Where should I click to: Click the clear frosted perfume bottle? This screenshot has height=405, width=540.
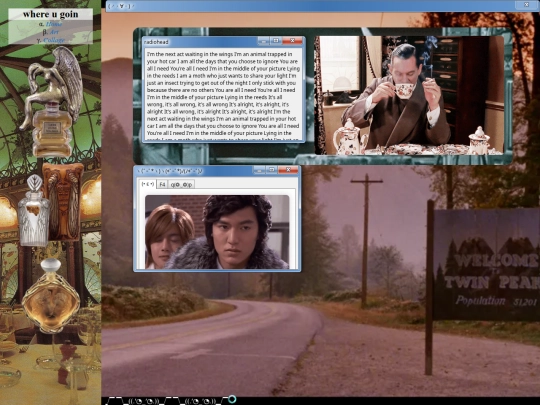pyautogui.click(x=34, y=211)
